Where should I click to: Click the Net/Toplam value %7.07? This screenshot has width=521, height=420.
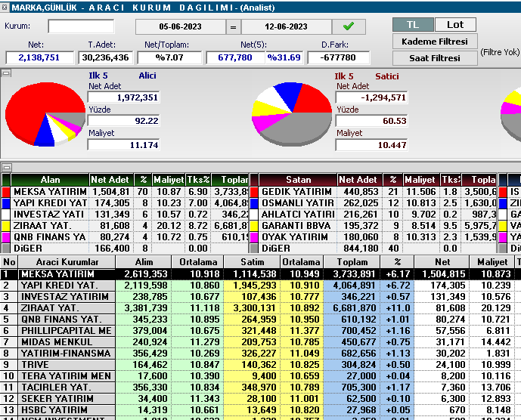(169, 57)
